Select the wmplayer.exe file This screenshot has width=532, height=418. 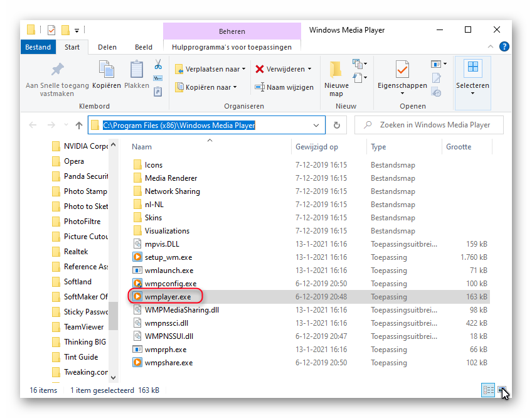(x=168, y=297)
